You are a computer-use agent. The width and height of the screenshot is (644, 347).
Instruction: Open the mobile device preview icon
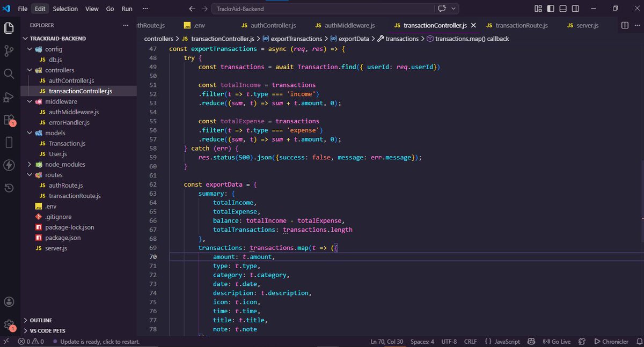[9, 142]
